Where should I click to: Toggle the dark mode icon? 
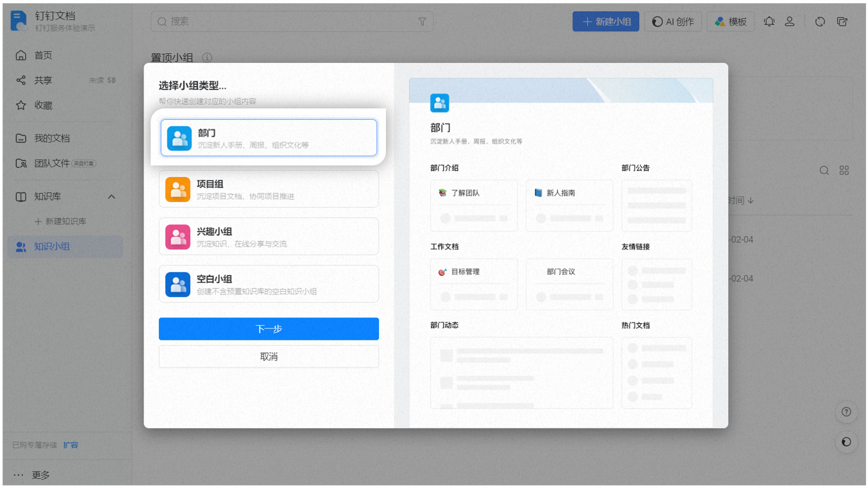[846, 442]
